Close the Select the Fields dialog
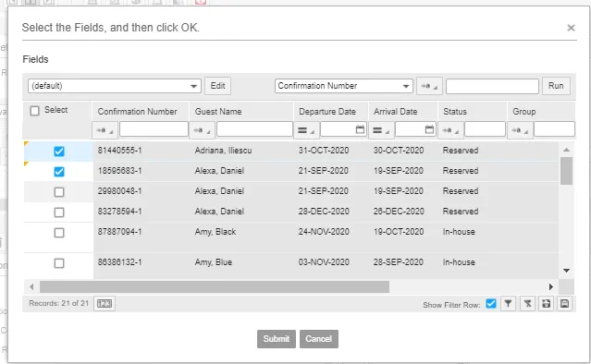591x364 pixels. tap(571, 28)
